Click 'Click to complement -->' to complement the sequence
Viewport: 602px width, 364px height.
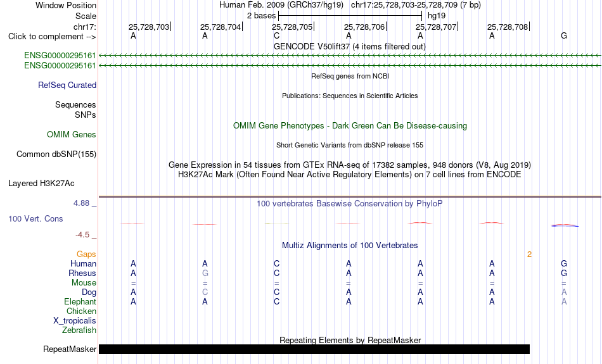52,37
